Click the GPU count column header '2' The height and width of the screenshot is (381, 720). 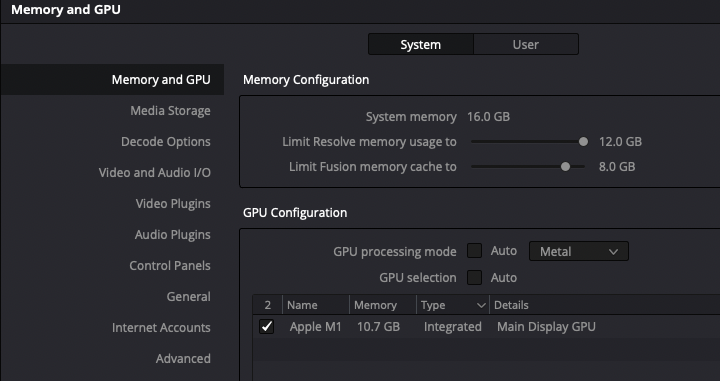pos(268,305)
